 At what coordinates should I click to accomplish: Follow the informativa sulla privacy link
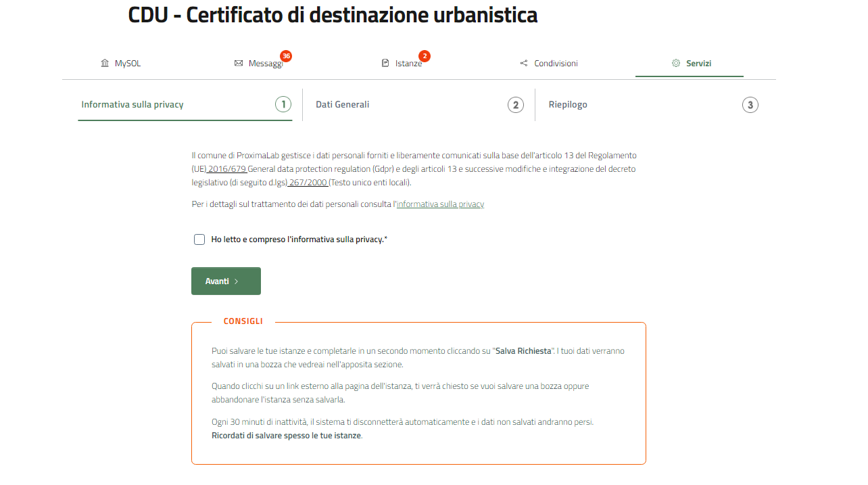coord(440,204)
